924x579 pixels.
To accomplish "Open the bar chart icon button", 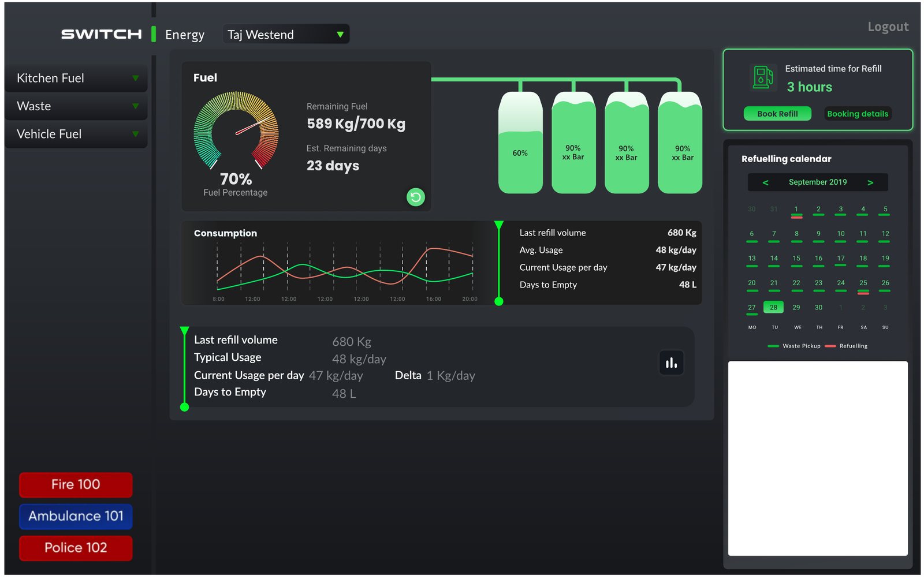I will (671, 363).
